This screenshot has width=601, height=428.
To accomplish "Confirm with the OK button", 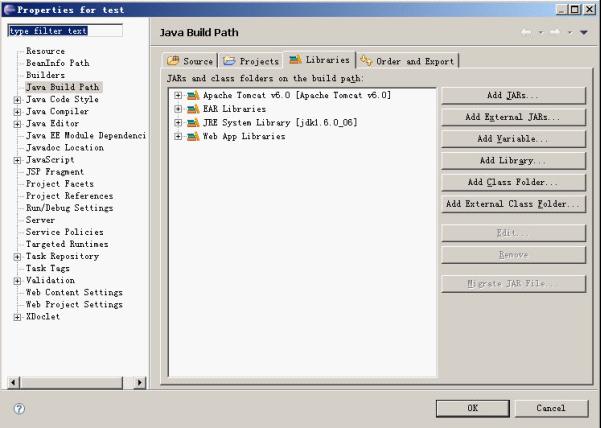I will tap(473, 408).
